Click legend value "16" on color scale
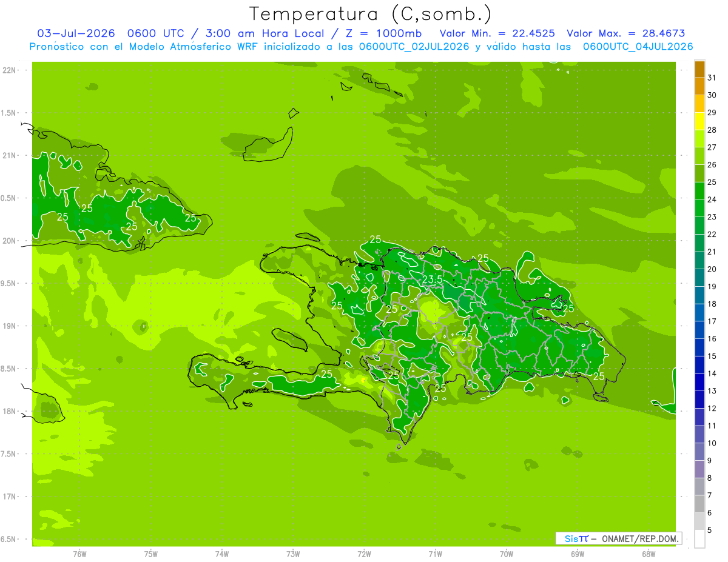 tap(712, 339)
